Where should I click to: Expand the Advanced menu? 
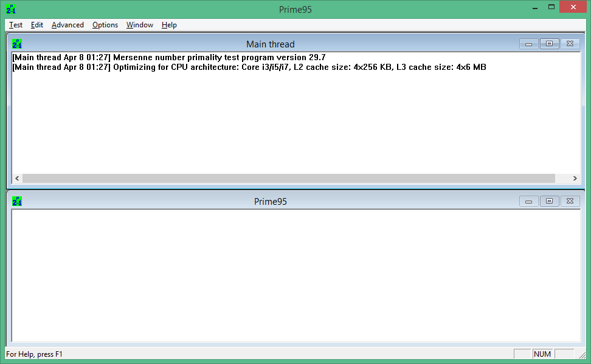coord(67,25)
